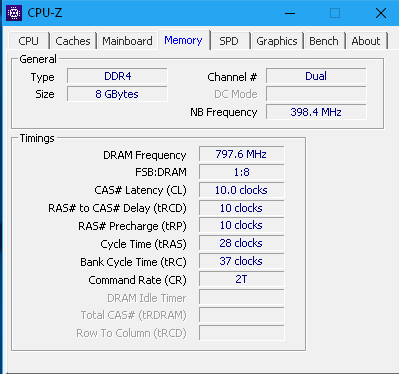Viewport: 399px width, 374px height.
Task: Click the "Row To Column (tRCD)" label
Action: coord(131,333)
